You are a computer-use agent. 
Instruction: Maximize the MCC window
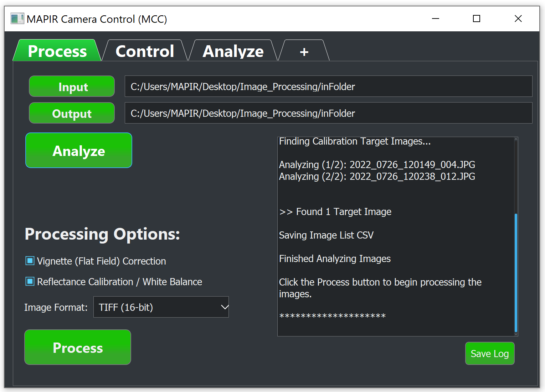point(476,19)
